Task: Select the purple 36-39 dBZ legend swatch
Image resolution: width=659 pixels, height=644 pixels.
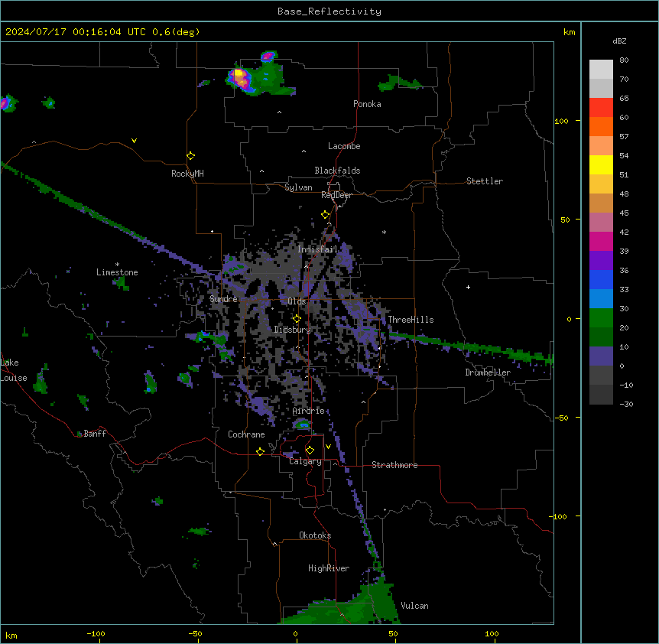Action: pos(601,260)
